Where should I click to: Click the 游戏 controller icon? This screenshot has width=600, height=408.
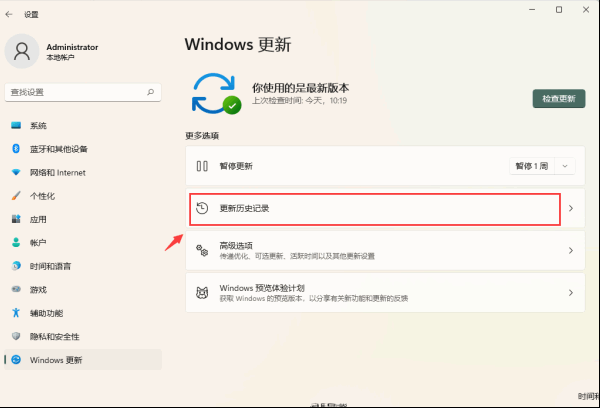16,289
